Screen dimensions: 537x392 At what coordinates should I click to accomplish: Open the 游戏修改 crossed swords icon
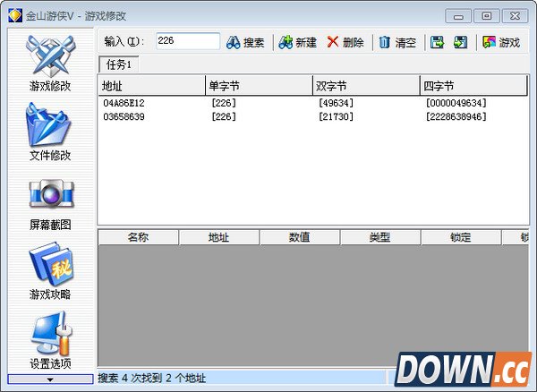[50, 56]
